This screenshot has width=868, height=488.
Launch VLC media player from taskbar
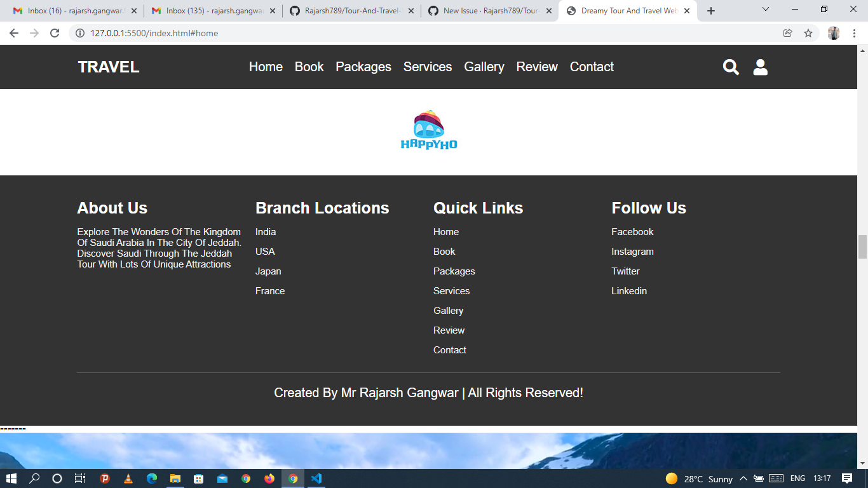click(128, 478)
